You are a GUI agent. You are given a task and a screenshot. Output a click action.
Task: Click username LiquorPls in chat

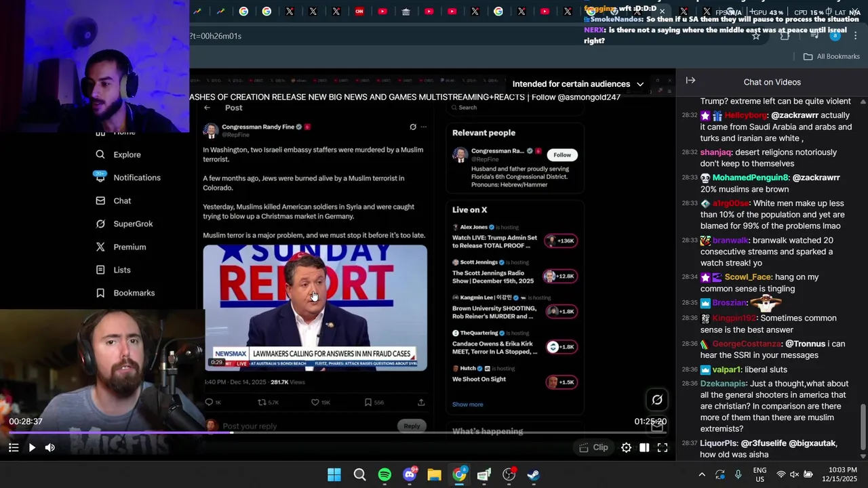[x=719, y=443]
